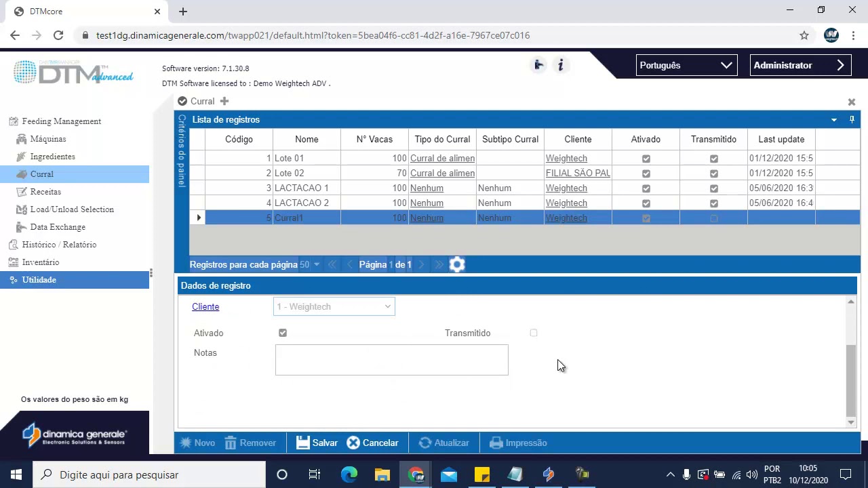Open Histórico / Relatório menu
Image resolution: width=868 pixels, height=488 pixels.
tap(59, 245)
